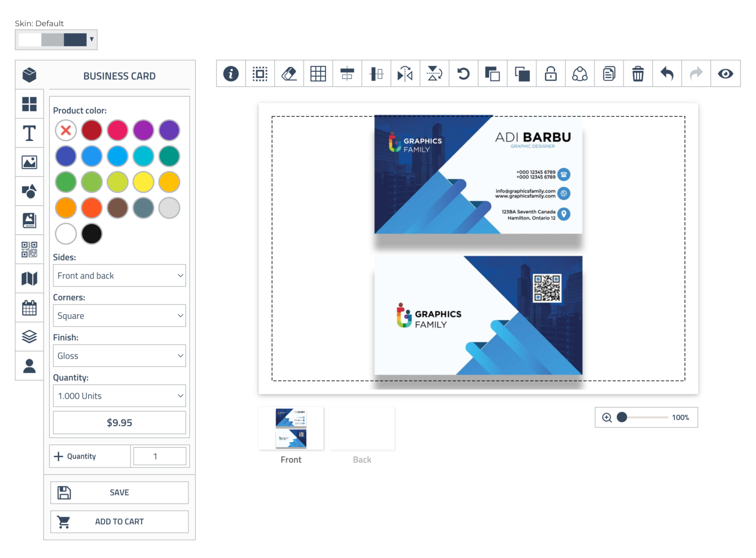Open the QR code tool
This screenshot has height=558, width=756.
click(x=30, y=250)
